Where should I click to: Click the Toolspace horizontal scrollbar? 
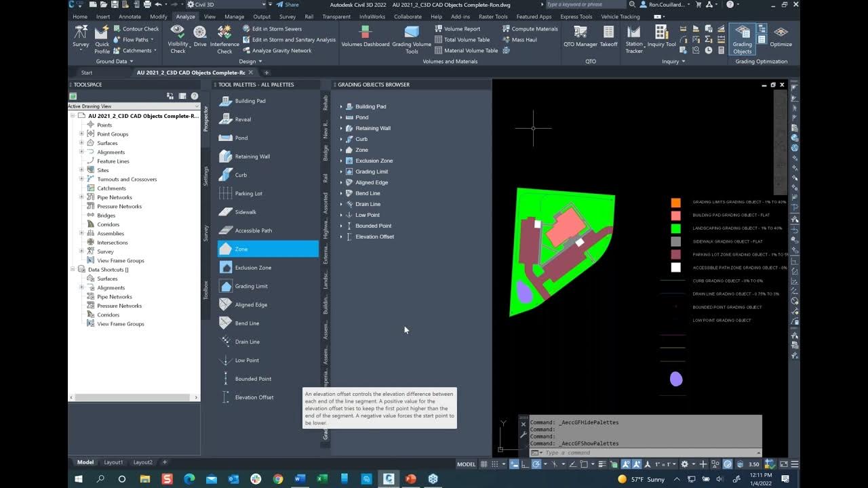pos(134,397)
